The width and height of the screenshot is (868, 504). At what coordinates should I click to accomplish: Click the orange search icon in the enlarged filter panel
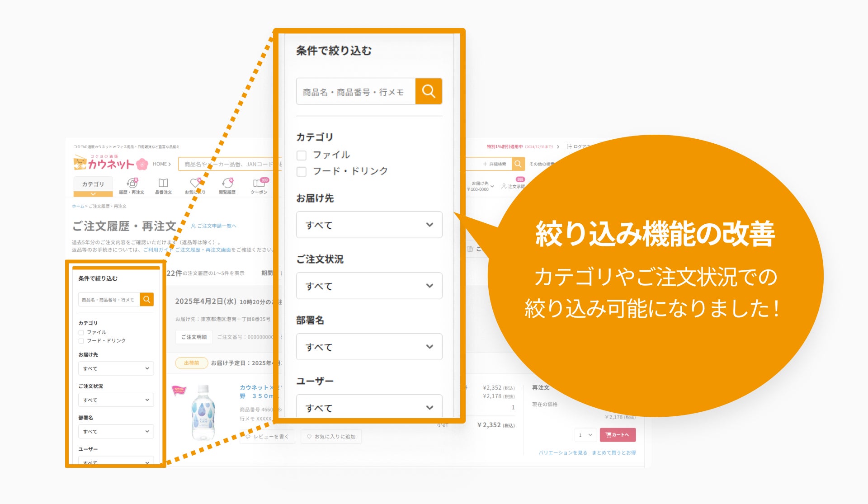pyautogui.click(x=428, y=91)
